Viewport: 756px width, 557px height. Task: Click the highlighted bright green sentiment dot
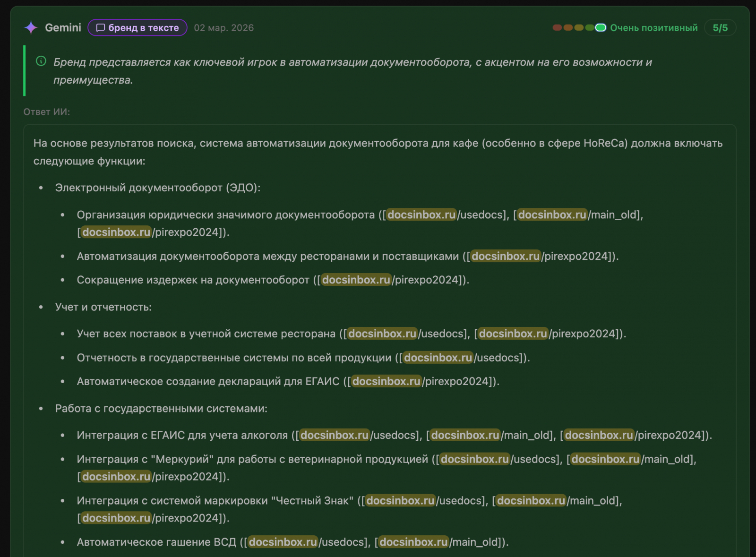coord(601,28)
